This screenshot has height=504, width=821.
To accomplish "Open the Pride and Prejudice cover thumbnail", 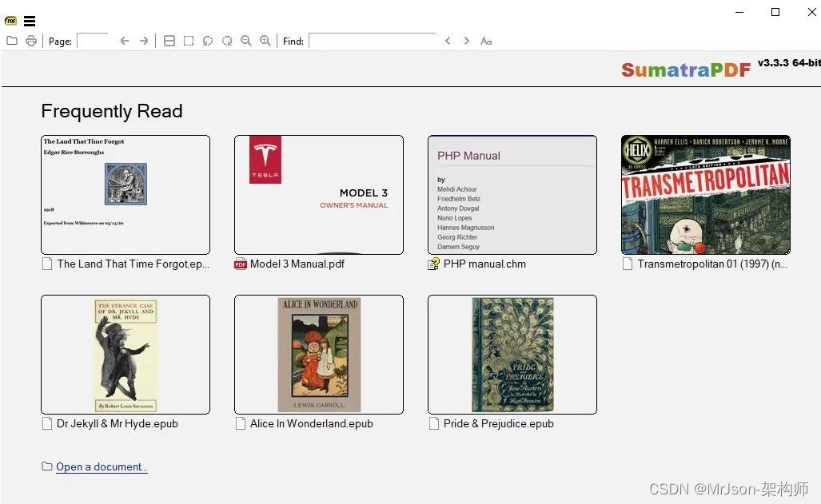I will [512, 355].
